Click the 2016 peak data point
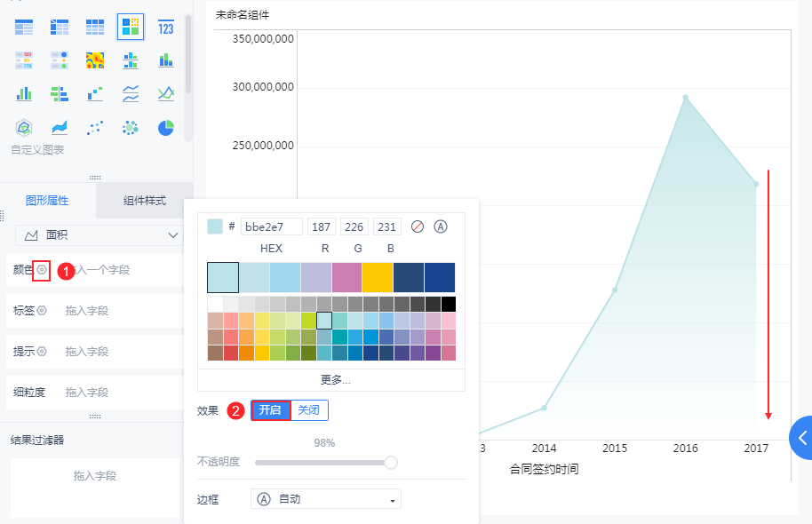This screenshot has height=524, width=812. point(685,98)
